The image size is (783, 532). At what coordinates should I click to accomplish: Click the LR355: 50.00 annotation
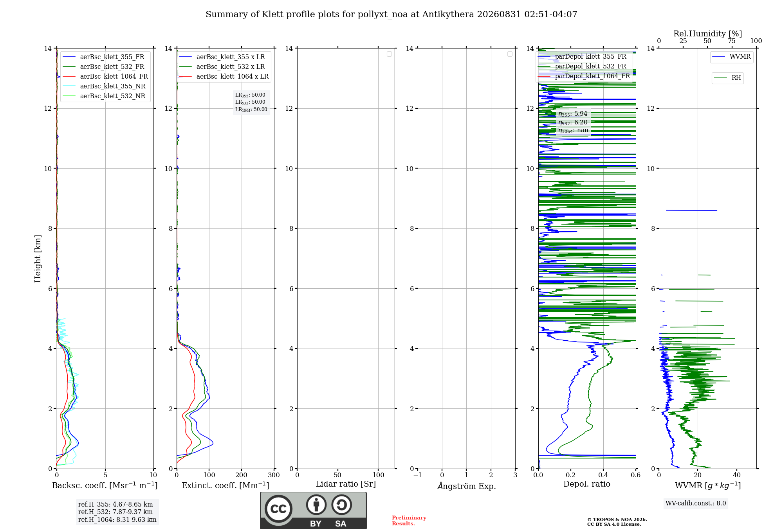[x=250, y=95]
